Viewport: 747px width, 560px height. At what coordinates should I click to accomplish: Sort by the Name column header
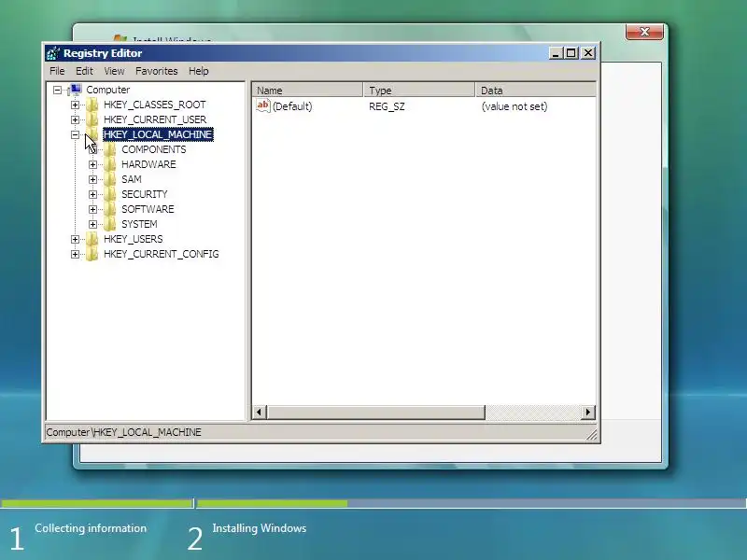click(307, 90)
